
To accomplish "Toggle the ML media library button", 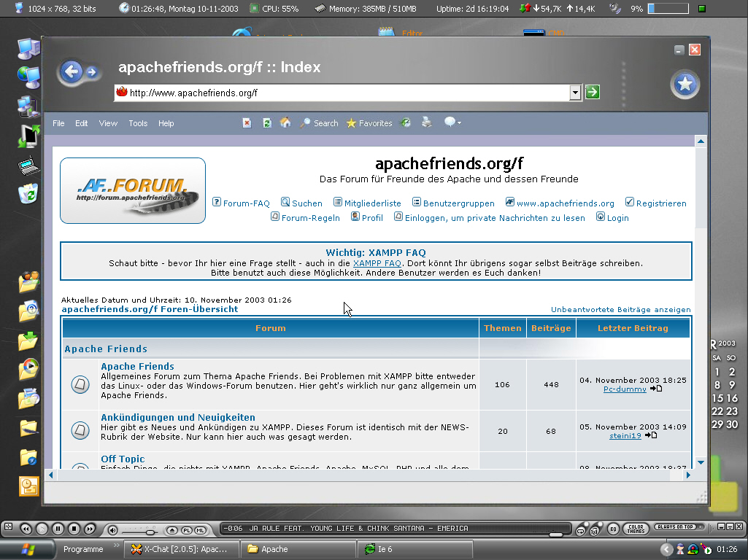I will click(200, 529).
